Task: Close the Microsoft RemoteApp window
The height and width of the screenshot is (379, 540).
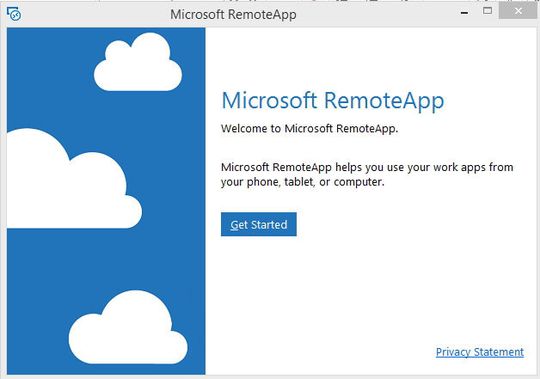Action: click(518, 11)
